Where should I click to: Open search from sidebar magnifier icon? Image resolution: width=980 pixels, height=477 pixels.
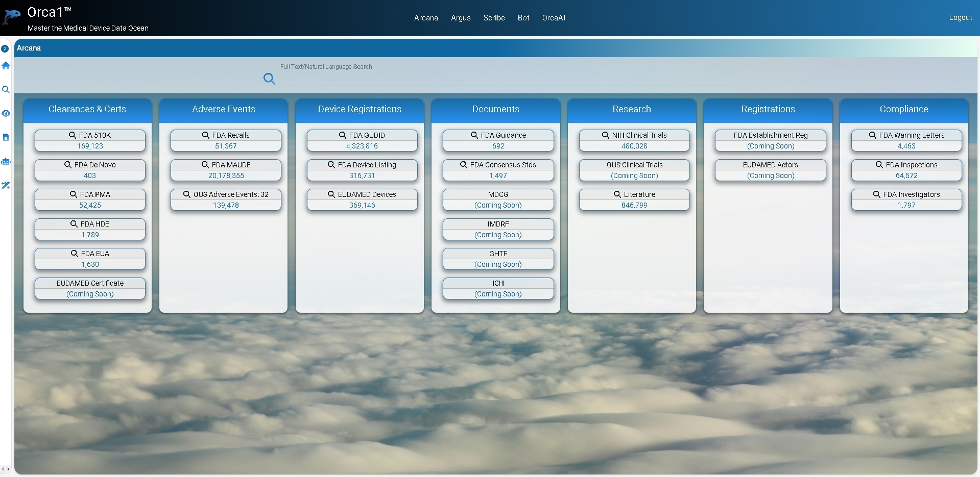(x=6, y=89)
